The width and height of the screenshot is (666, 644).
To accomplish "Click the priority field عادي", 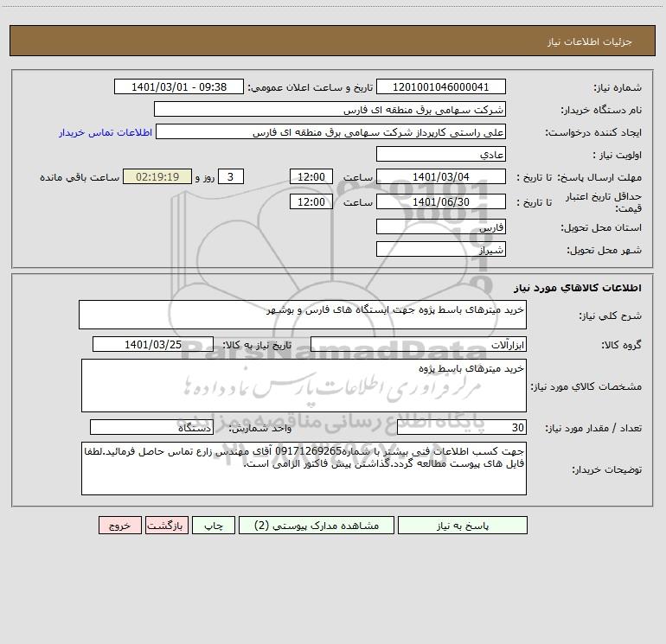I will tap(441, 154).
